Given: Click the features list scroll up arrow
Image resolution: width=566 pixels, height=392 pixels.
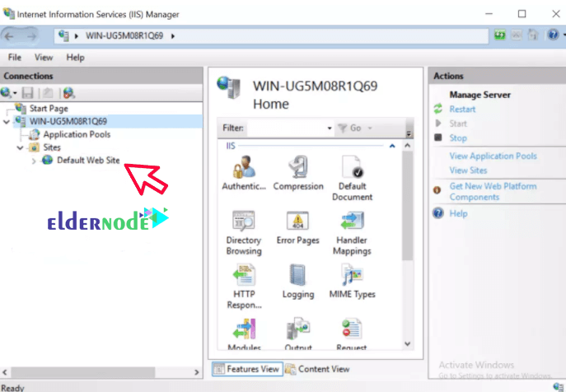Looking at the screenshot, I should tap(407, 146).
